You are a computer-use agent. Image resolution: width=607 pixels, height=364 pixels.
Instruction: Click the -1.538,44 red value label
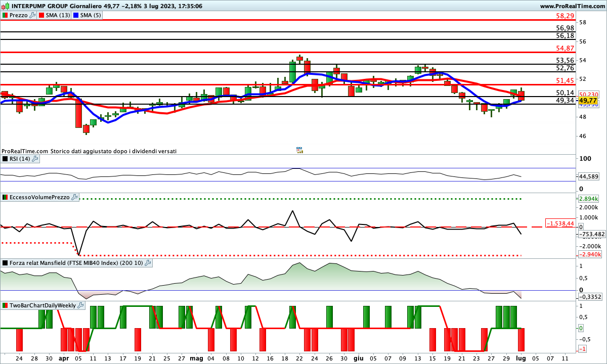click(x=560, y=223)
